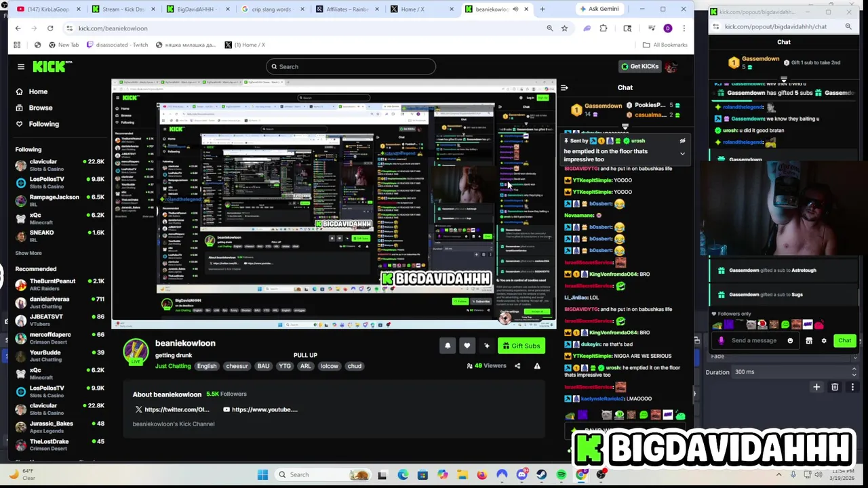
Task: Click the English tag
Action: tap(207, 366)
